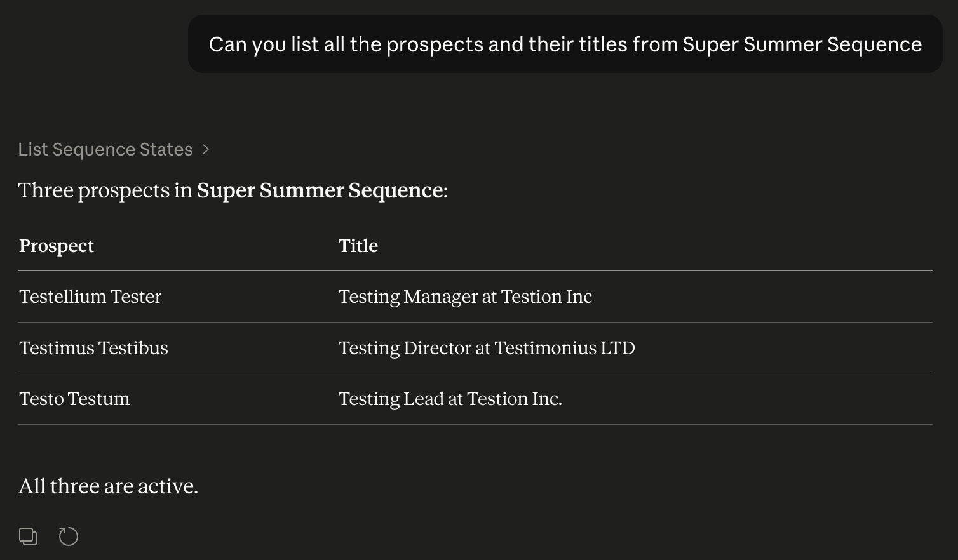
Task: Click the All three are active text
Action: coord(108,486)
